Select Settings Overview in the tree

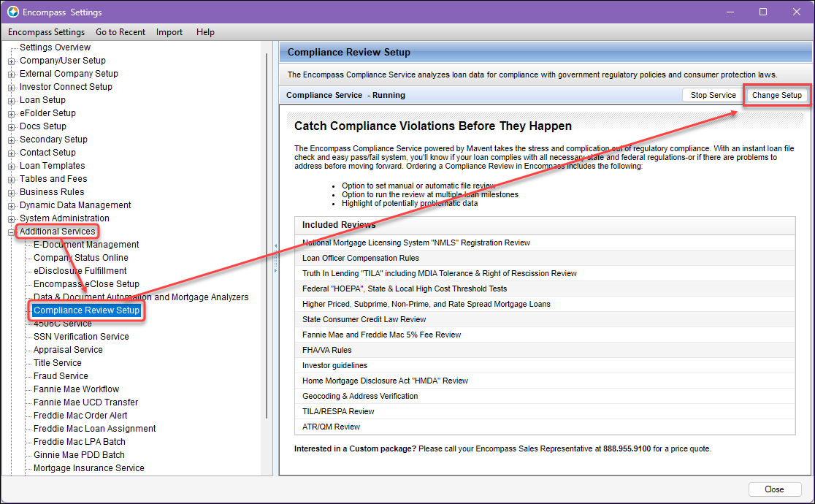coord(55,47)
